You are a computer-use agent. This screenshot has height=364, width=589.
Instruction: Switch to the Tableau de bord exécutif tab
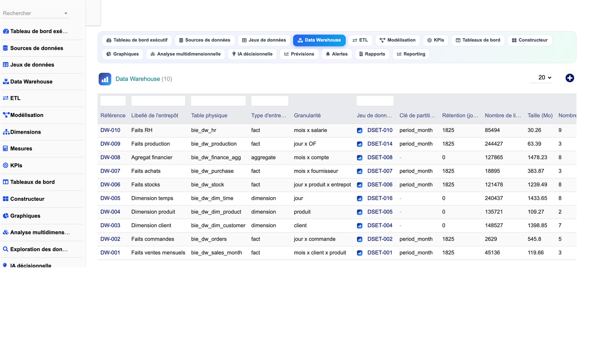[137, 40]
